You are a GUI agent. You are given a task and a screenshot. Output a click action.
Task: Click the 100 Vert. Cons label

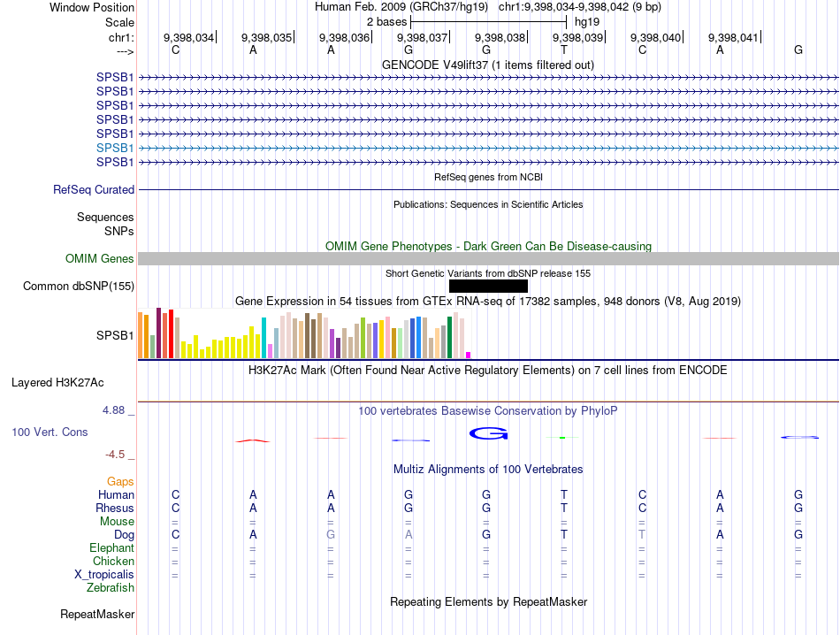tap(50, 432)
